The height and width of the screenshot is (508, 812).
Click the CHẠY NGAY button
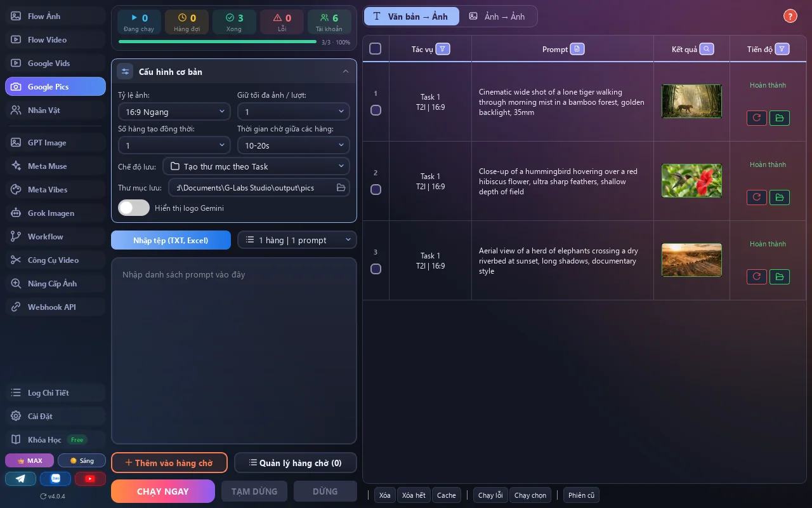click(x=163, y=491)
